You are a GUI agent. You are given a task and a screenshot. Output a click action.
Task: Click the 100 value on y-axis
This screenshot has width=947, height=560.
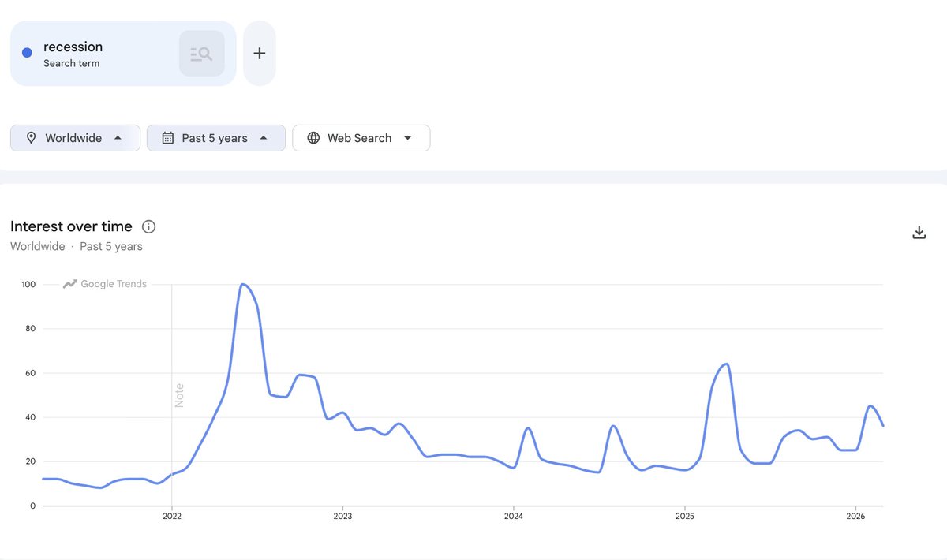point(28,284)
